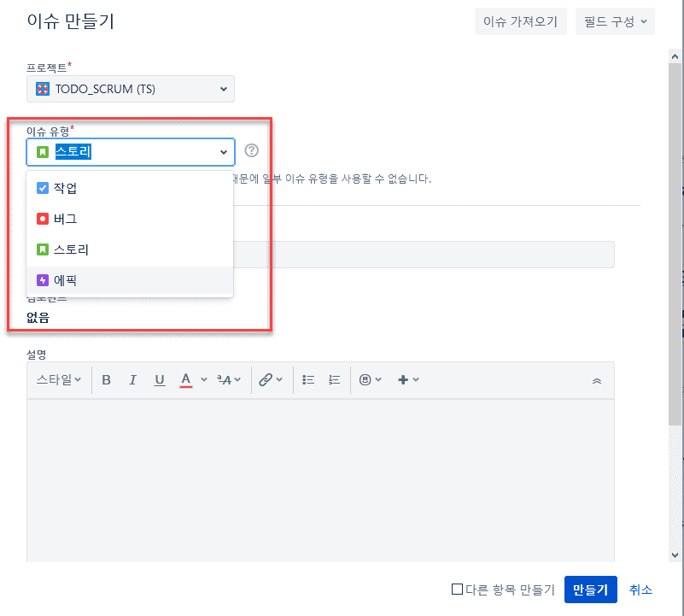684x616 pixels.
Task: Click the summary input field
Action: coord(424,255)
